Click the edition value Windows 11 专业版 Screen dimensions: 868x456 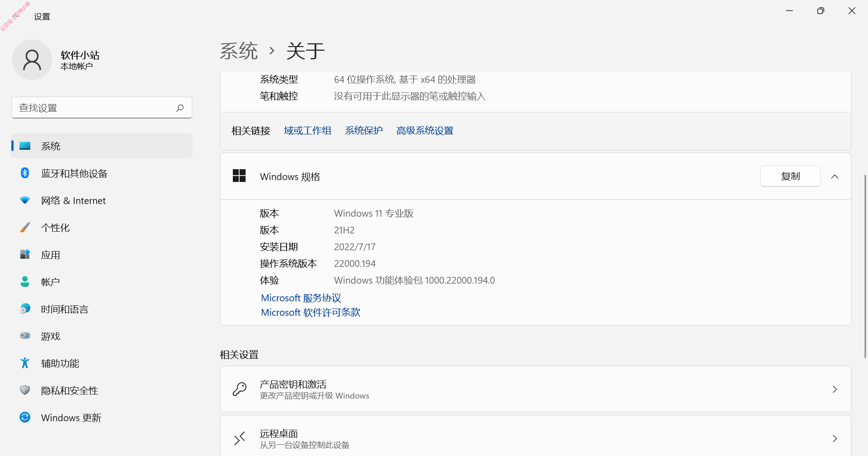(374, 214)
